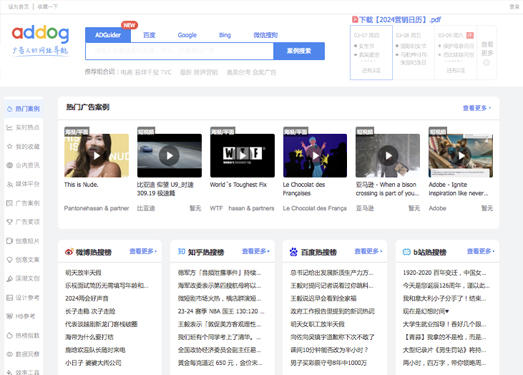Open 国潮文创 pen icon in sidebar
The image size is (523, 375).
tap(10, 279)
